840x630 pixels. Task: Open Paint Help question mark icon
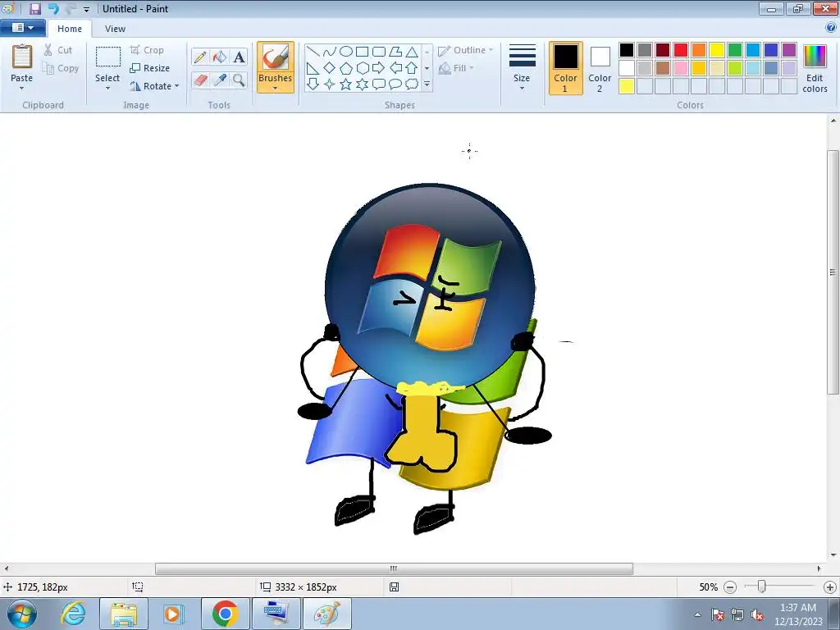pyautogui.click(x=831, y=28)
